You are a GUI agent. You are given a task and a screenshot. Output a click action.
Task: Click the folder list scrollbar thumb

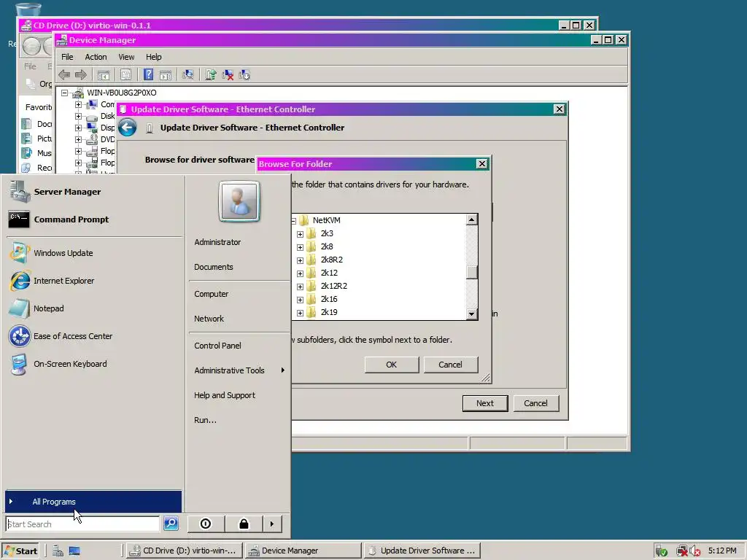pyautogui.click(x=472, y=273)
